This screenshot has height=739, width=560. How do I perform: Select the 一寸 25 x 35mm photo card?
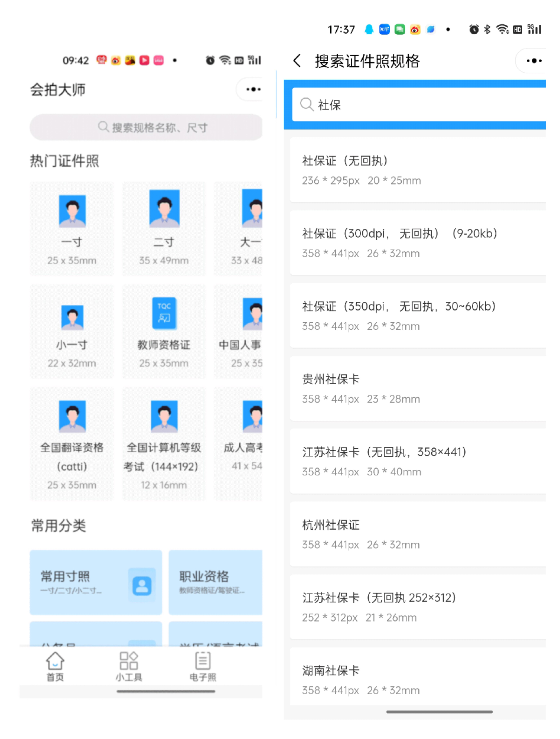tap(72, 229)
